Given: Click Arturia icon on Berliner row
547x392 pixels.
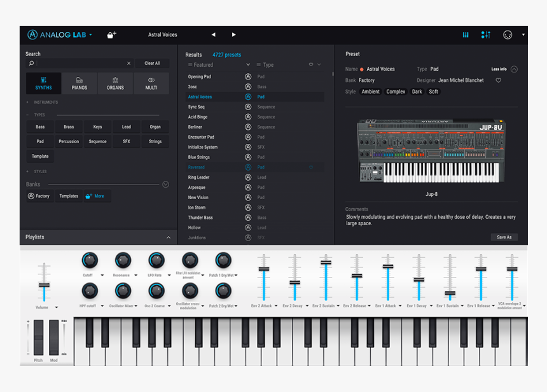Looking at the screenshot, I should [248, 127].
